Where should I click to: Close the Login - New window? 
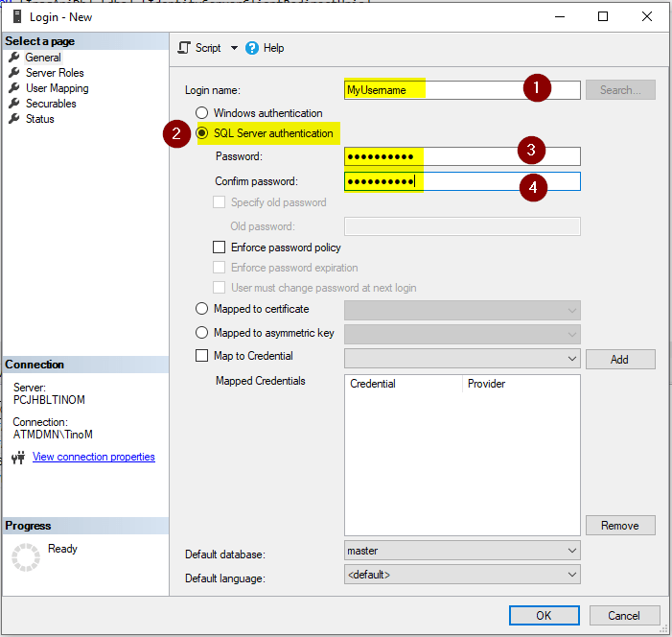pos(647,16)
